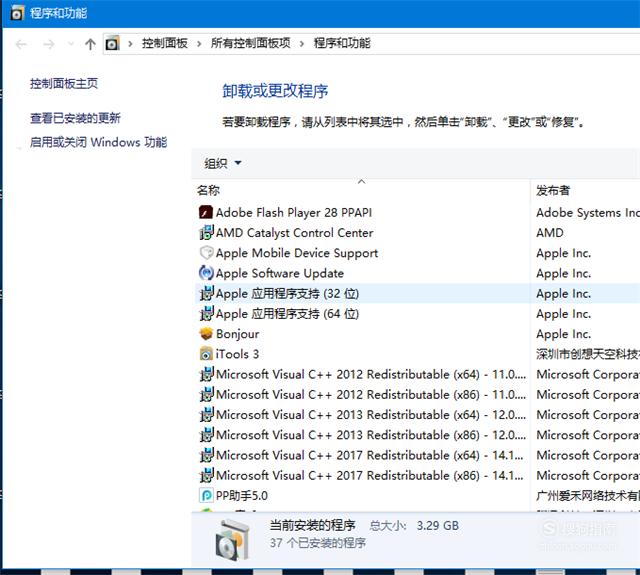Click the PP助手5.0 icon

206,495
